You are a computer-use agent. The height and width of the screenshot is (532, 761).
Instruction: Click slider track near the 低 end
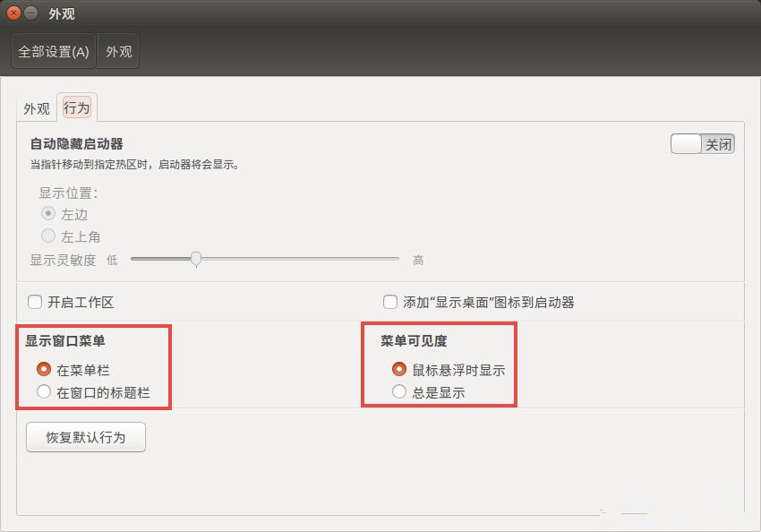click(143, 260)
